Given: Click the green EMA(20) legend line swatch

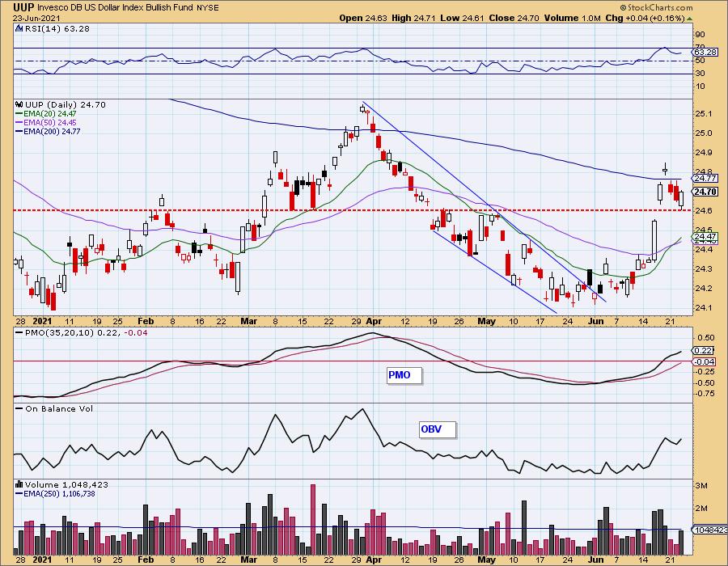Looking at the screenshot, I should 19,114.
